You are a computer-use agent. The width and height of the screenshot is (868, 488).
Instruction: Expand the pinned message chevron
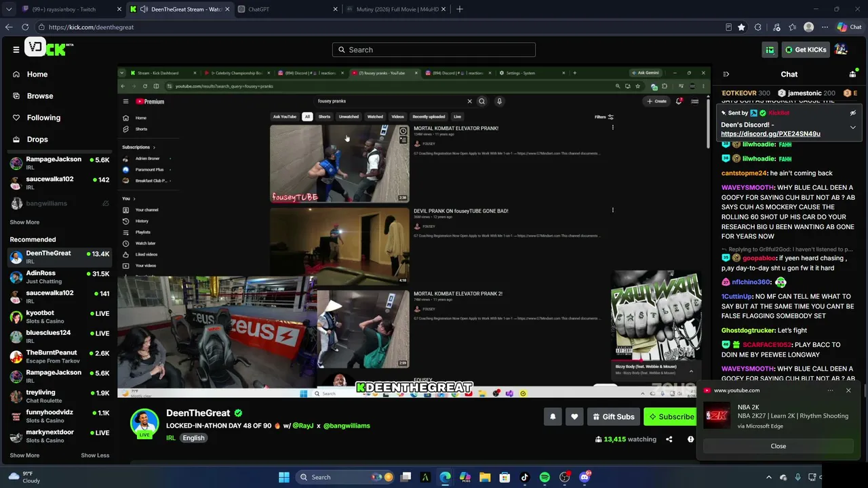click(x=853, y=127)
